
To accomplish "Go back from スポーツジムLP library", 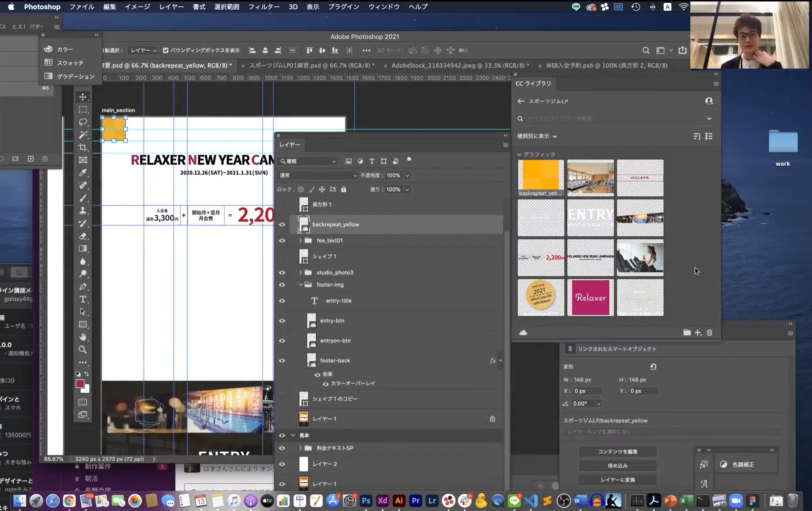I will 521,101.
